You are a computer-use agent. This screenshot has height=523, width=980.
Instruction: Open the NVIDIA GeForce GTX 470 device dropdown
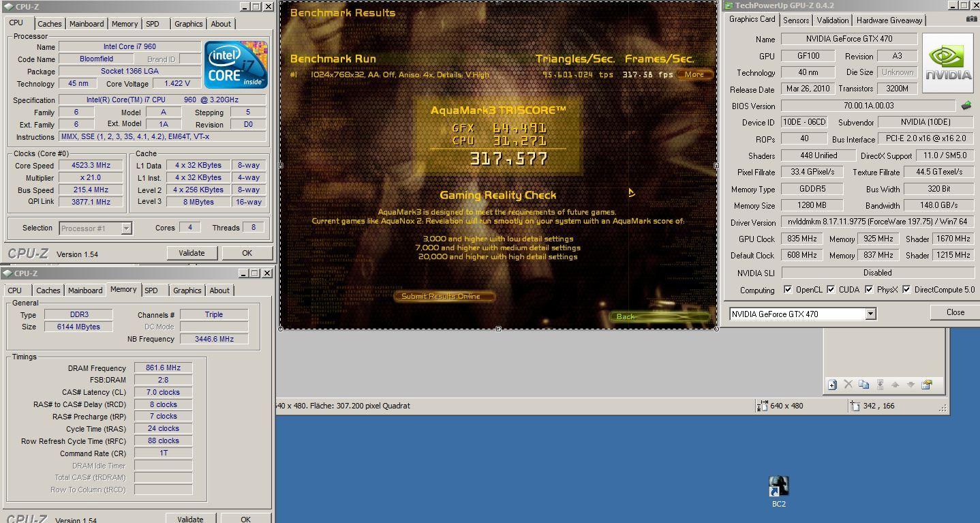pos(870,314)
